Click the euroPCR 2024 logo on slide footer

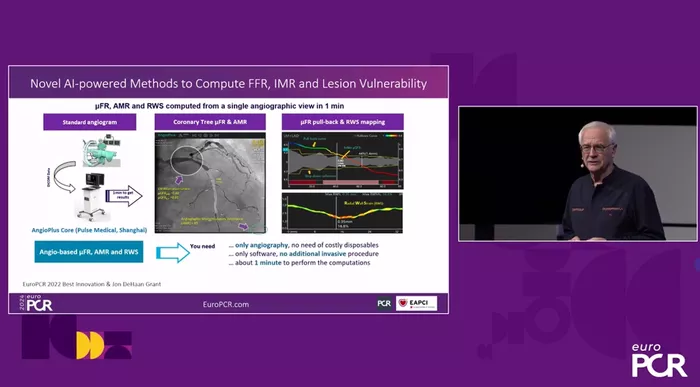coord(36,303)
